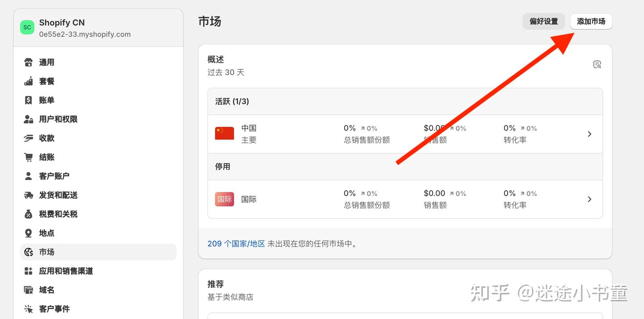
Task: Click the Taxes and duties (税费和关税) icon
Action: 29,214
